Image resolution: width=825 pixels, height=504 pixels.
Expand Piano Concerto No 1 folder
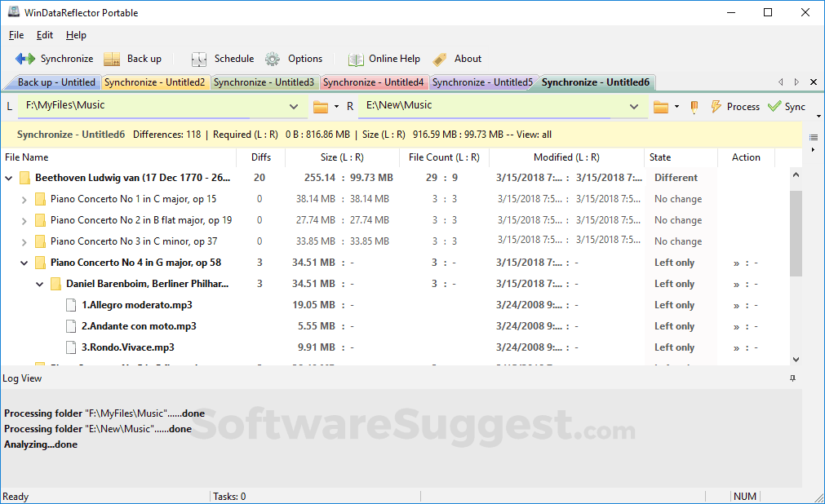[x=22, y=198]
